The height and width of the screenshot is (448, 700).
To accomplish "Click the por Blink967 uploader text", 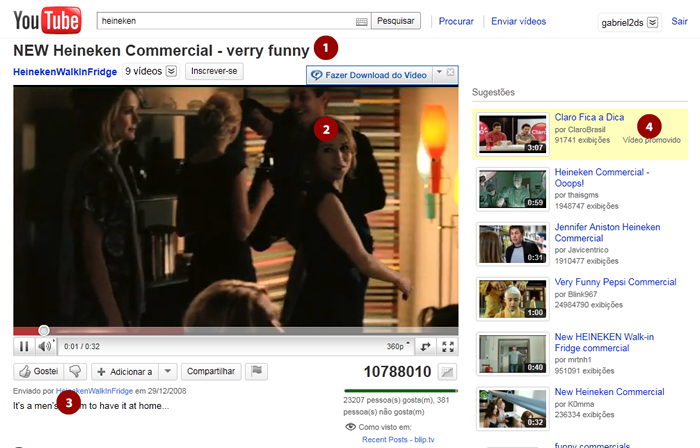I will click(575, 294).
